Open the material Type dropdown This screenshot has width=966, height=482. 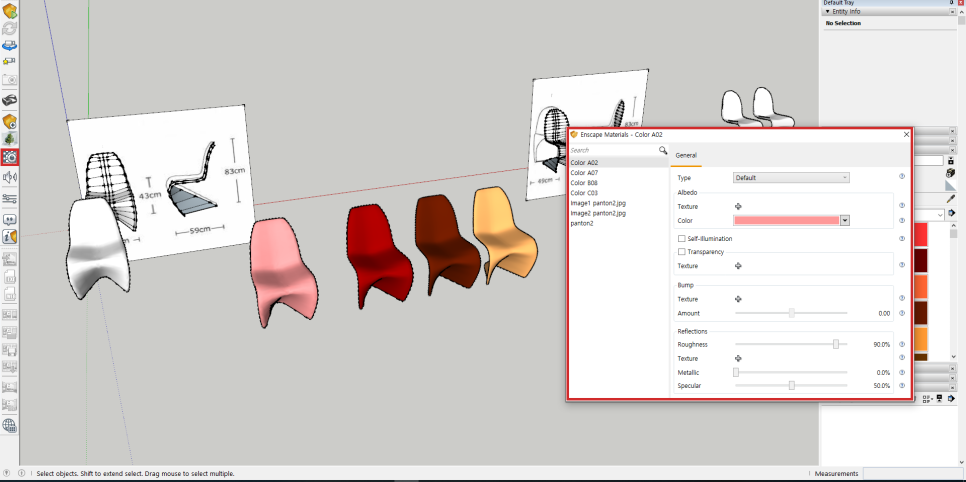pyautogui.click(x=790, y=177)
